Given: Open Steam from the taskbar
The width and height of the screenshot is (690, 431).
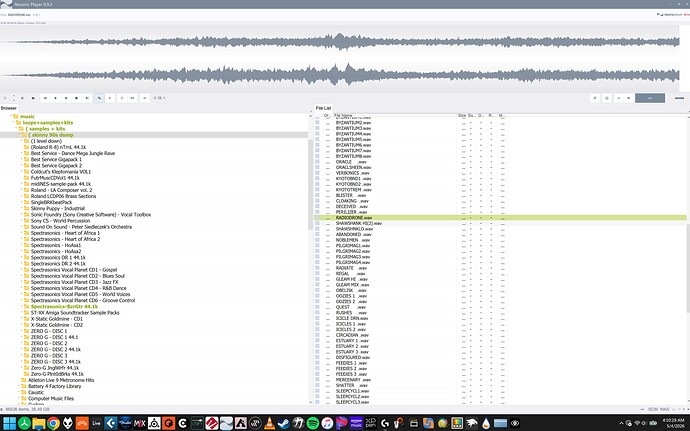Looking at the screenshot, I should pos(284,423).
